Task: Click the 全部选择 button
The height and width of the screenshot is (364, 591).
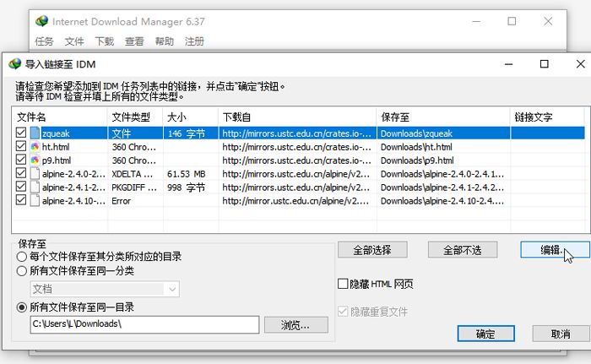Action: click(x=372, y=250)
